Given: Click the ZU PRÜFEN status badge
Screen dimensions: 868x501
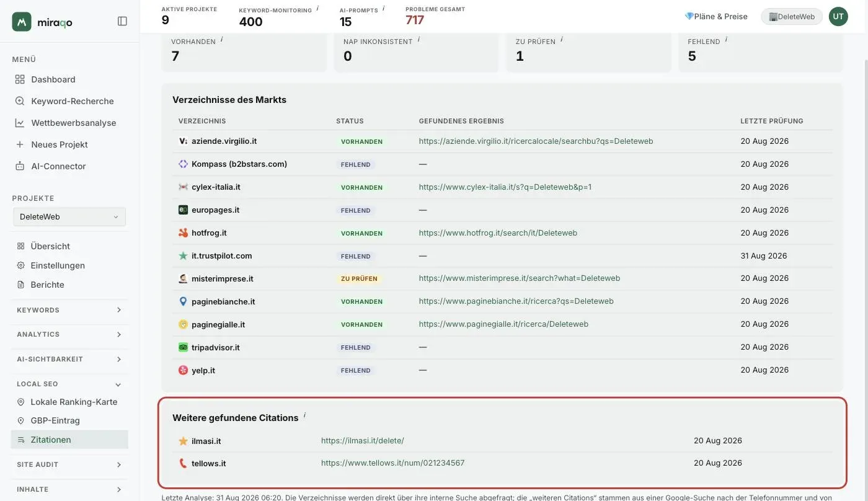Looking at the screenshot, I should pyautogui.click(x=359, y=279).
